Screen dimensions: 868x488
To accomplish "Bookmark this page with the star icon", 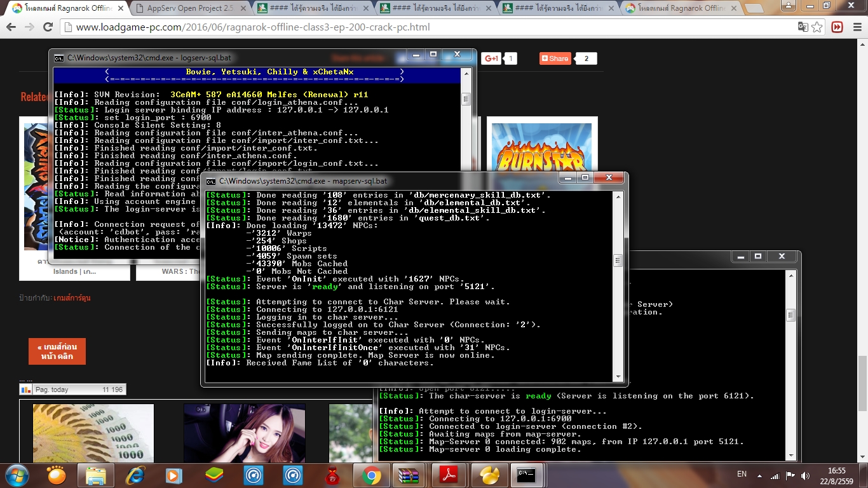I will click(x=817, y=27).
